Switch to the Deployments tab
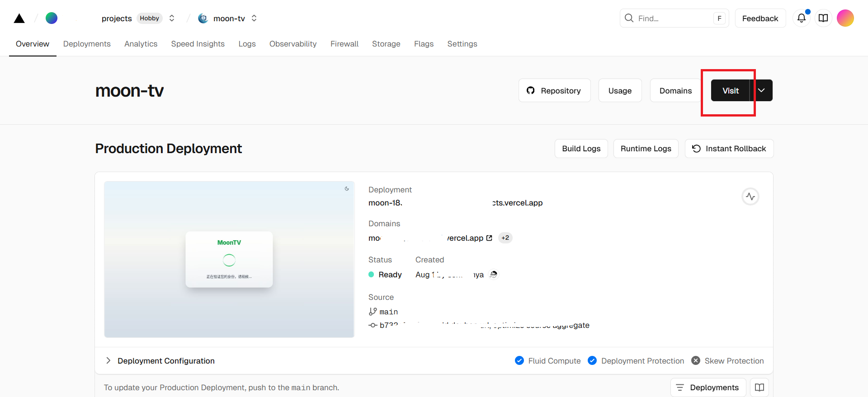This screenshot has height=397, width=868. 87,44
